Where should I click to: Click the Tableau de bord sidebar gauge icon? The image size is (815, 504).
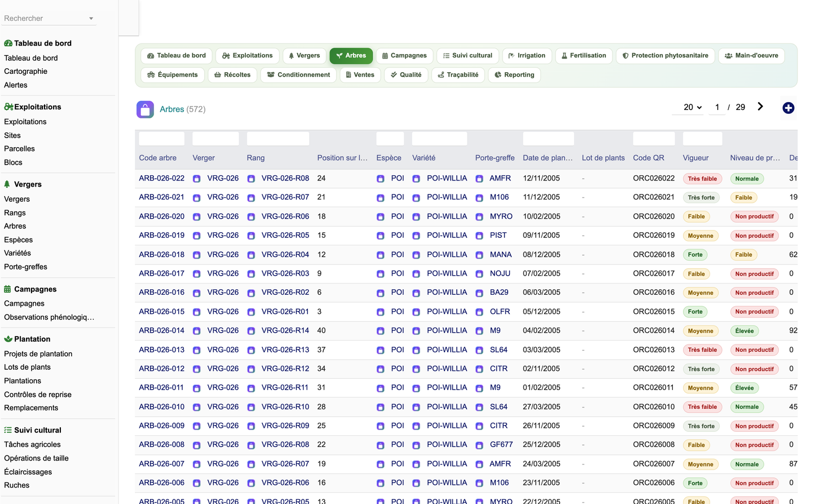point(8,43)
